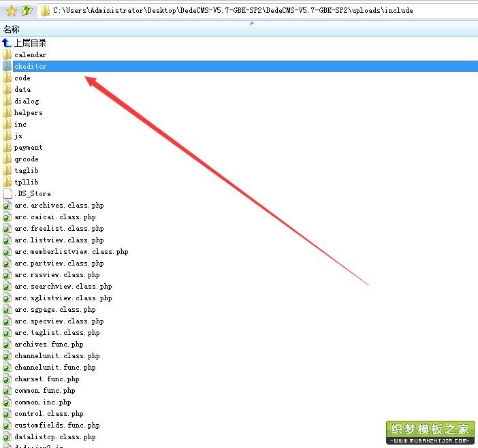Select the highlighted ckeditor row name
Viewport: 478px width, 448px height.
pos(30,67)
